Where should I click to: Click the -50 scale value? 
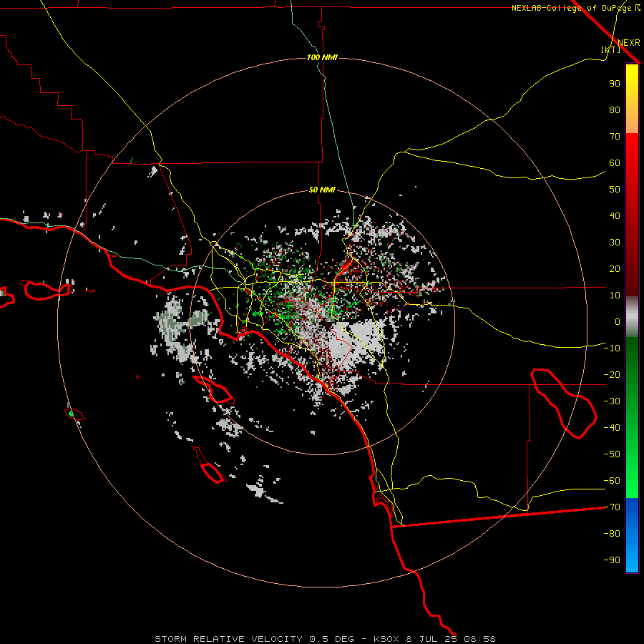[612, 454]
